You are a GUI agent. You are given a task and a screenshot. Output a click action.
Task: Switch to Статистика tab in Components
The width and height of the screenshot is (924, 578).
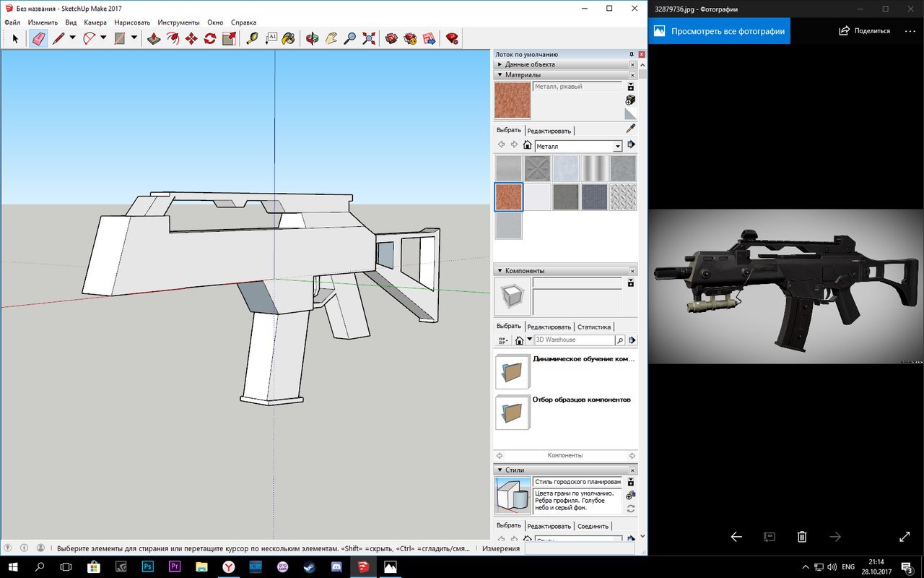click(594, 327)
